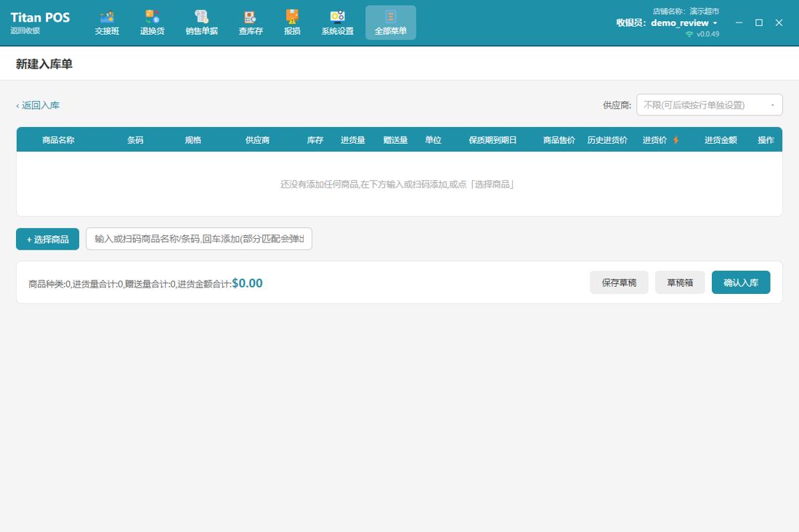This screenshot has width=799, height=532.
Task: Click the Titan POS logo
Action: tap(40, 17)
